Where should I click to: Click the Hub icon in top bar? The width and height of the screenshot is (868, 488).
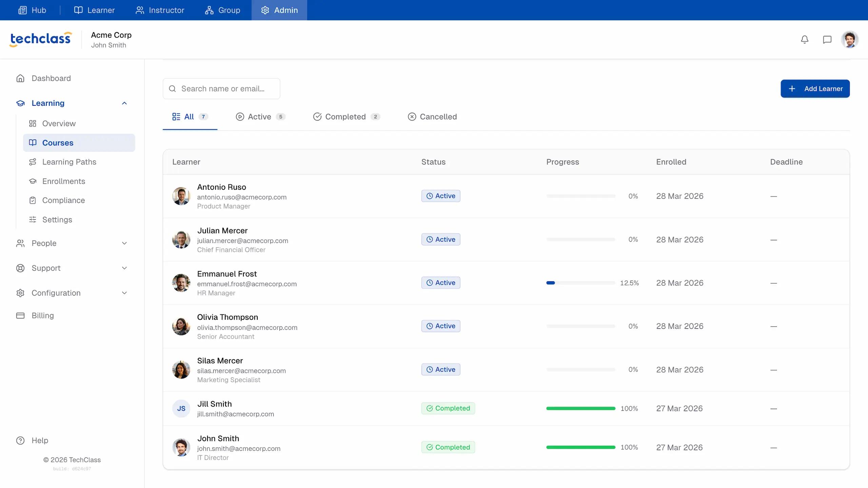tap(22, 10)
